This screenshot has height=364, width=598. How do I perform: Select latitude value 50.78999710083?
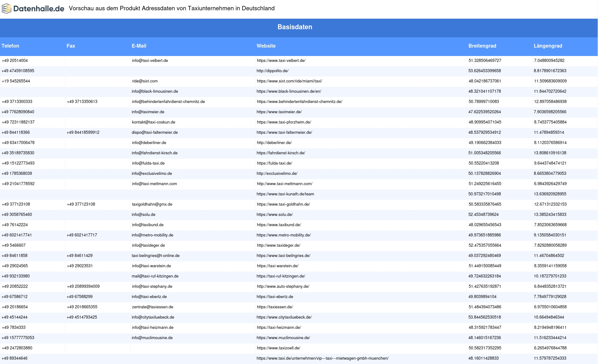[x=484, y=102]
